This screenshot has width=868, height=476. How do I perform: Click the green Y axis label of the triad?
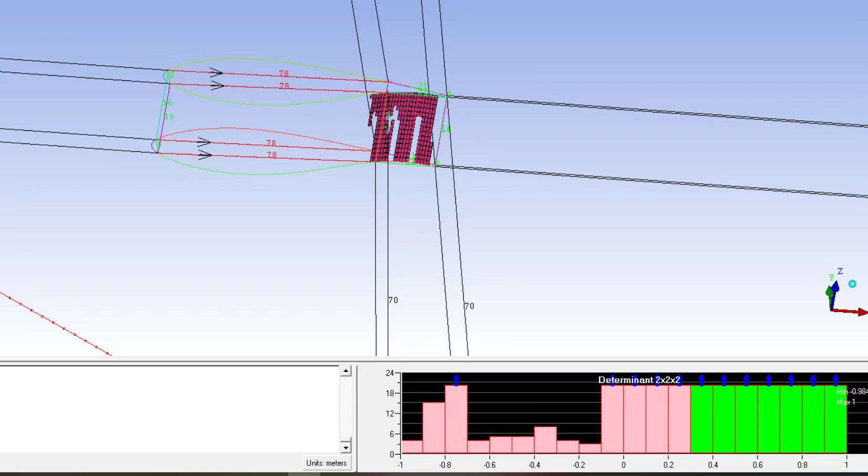pos(832,277)
